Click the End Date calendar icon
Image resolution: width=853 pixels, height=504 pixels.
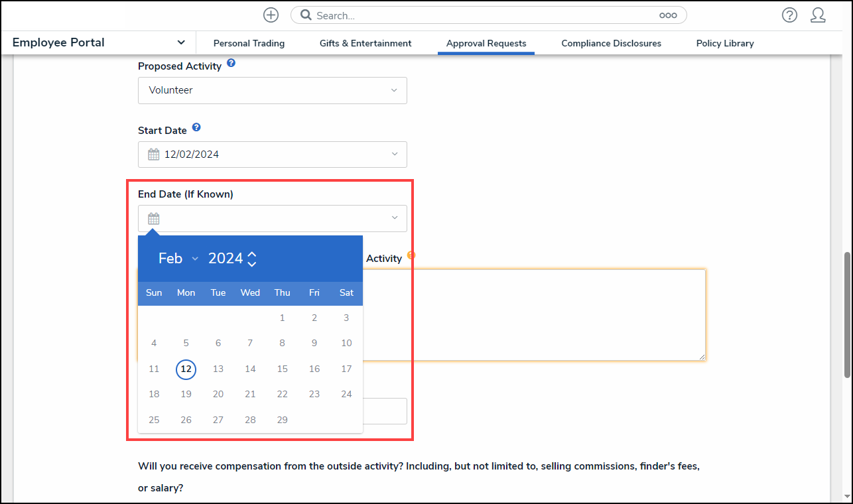(x=154, y=219)
